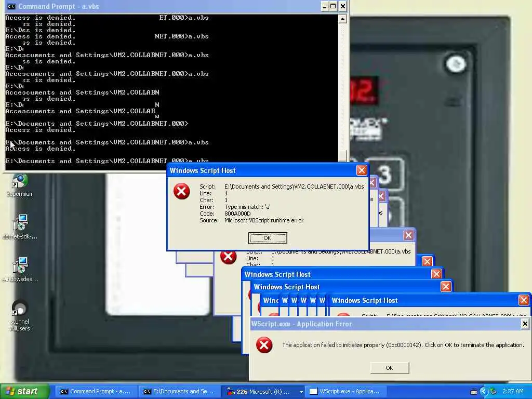Click the red error icon in Type mismatch dialog
This screenshot has height=399, width=532.
tap(181, 191)
